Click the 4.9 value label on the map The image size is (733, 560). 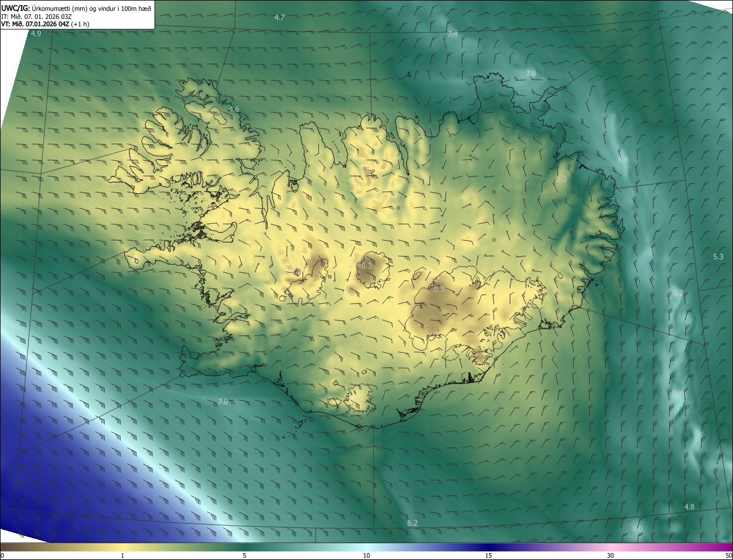pyautogui.click(x=36, y=34)
